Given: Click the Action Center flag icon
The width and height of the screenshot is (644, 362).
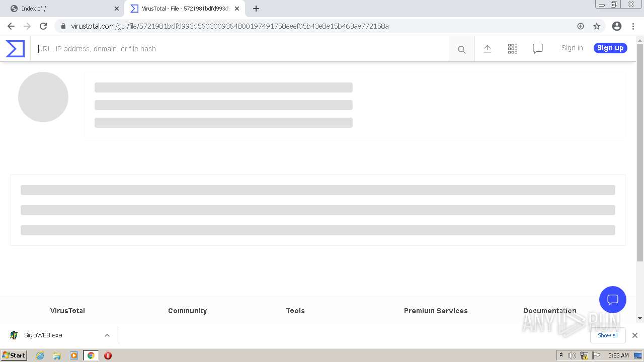Looking at the screenshot, I should pyautogui.click(x=596, y=355).
